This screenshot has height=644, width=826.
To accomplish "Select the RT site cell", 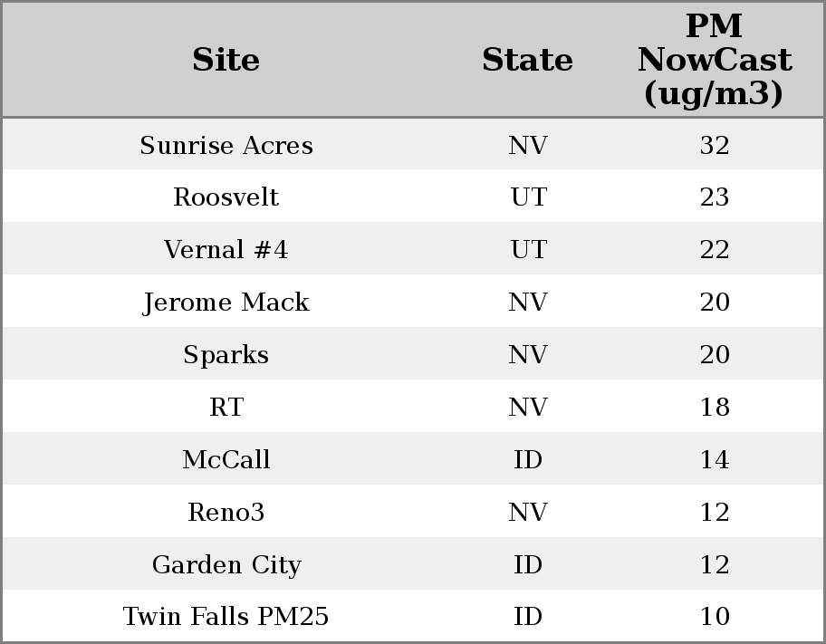I will (x=226, y=408).
